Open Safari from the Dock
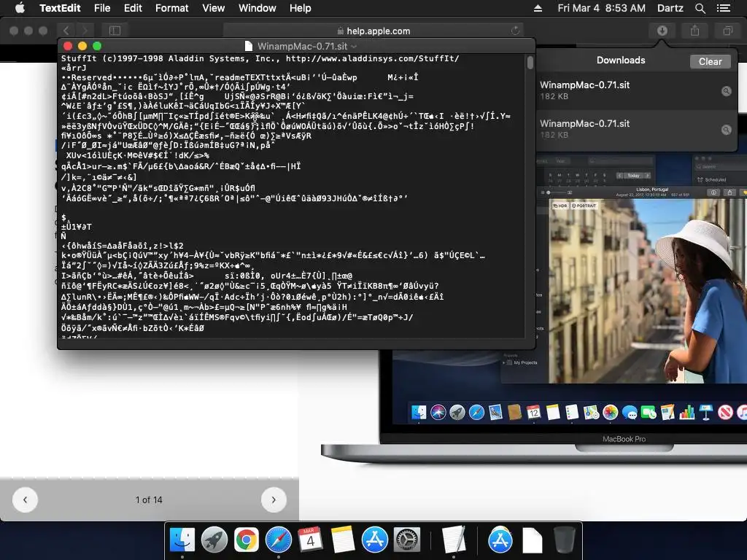 [278, 540]
